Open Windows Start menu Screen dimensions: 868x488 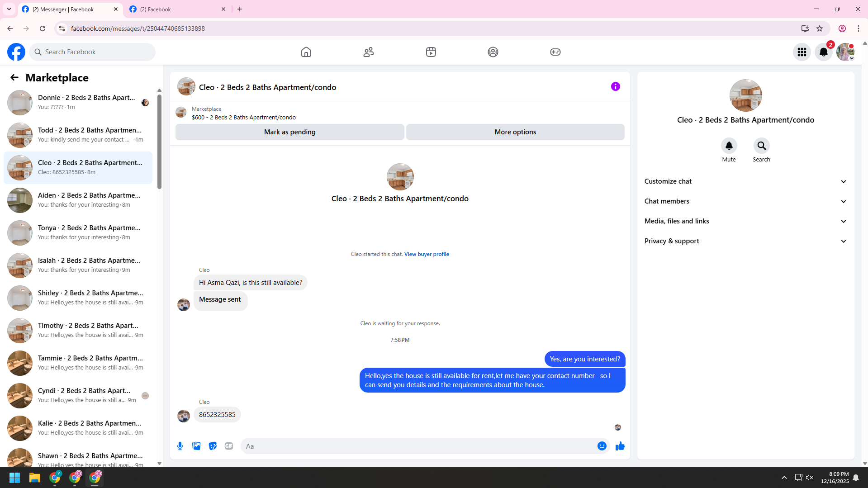14,478
